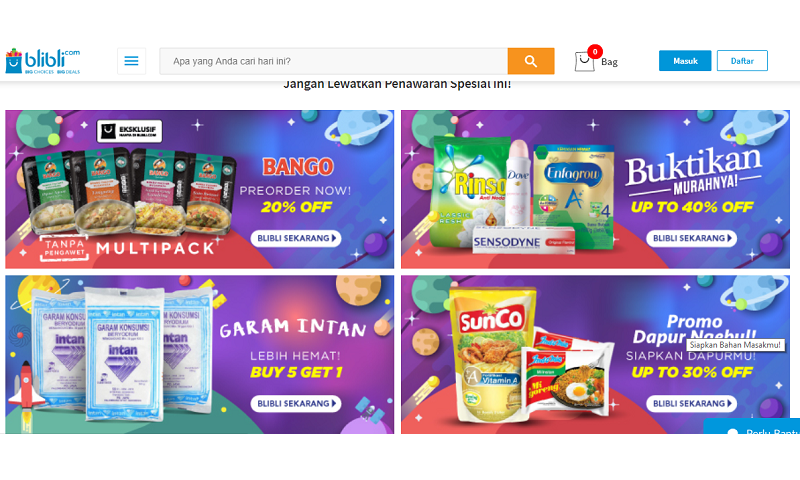The height and width of the screenshot is (480, 800).
Task: Click the Daftar register button
Action: (742, 61)
